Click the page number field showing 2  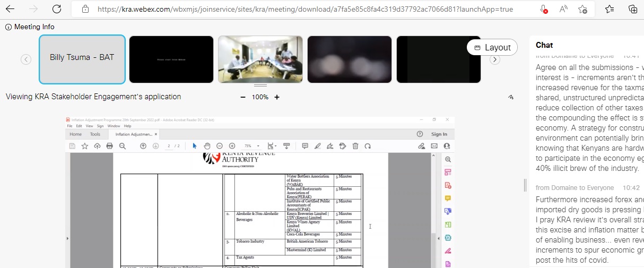click(x=169, y=146)
